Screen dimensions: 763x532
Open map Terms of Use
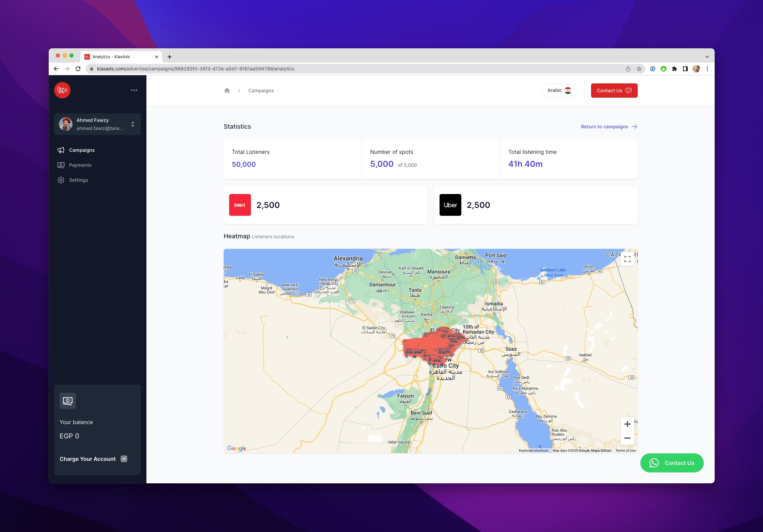click(x=625, y=451)
